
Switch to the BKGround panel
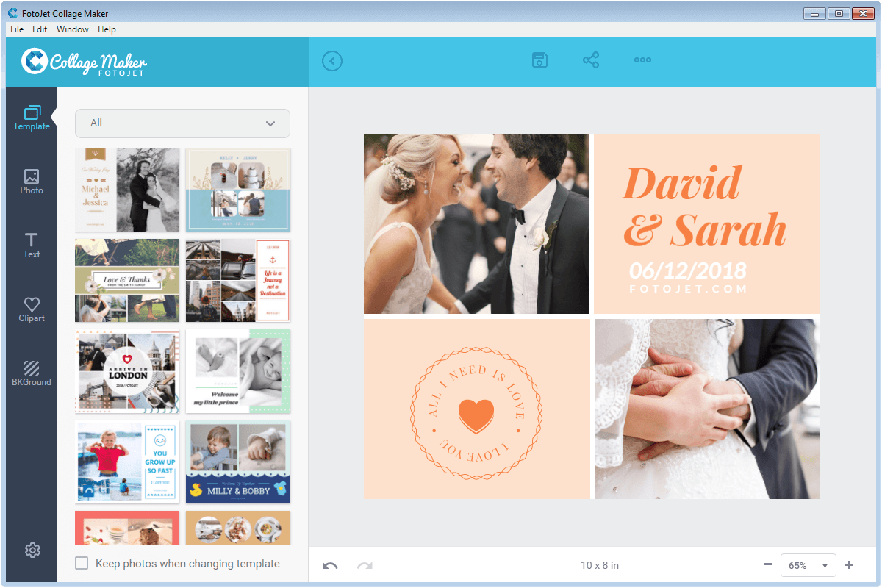[31, 372]
